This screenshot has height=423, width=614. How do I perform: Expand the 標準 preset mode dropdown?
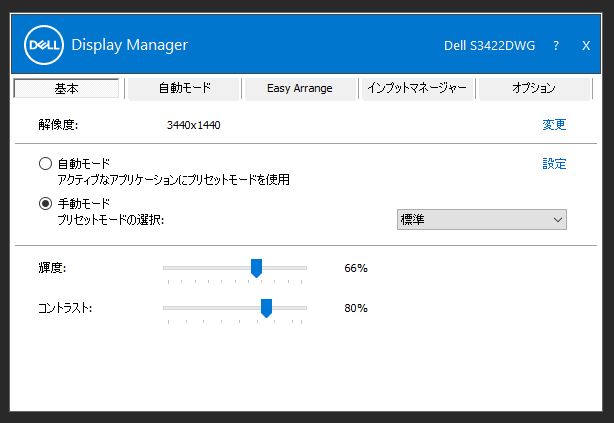(482, 219)
